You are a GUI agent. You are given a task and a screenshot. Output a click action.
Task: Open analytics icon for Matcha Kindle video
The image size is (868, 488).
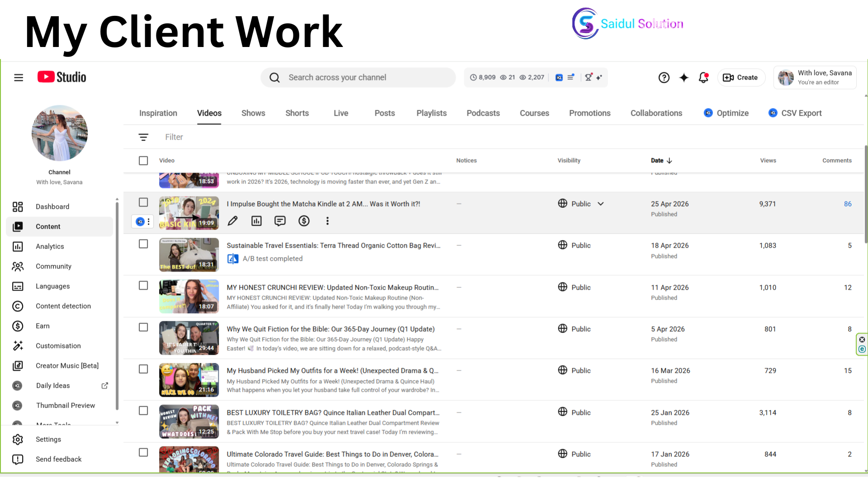(x=256, y=221)
